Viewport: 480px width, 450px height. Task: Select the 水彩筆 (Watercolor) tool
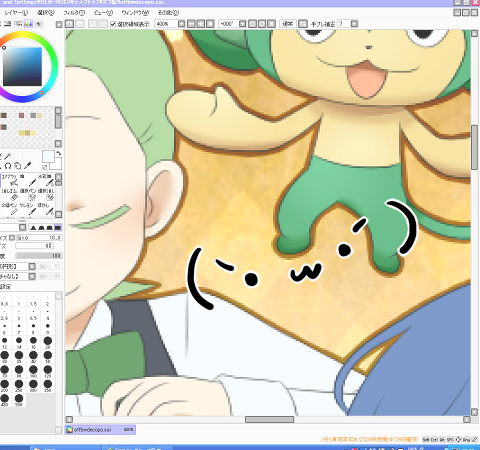coord(46,180)
